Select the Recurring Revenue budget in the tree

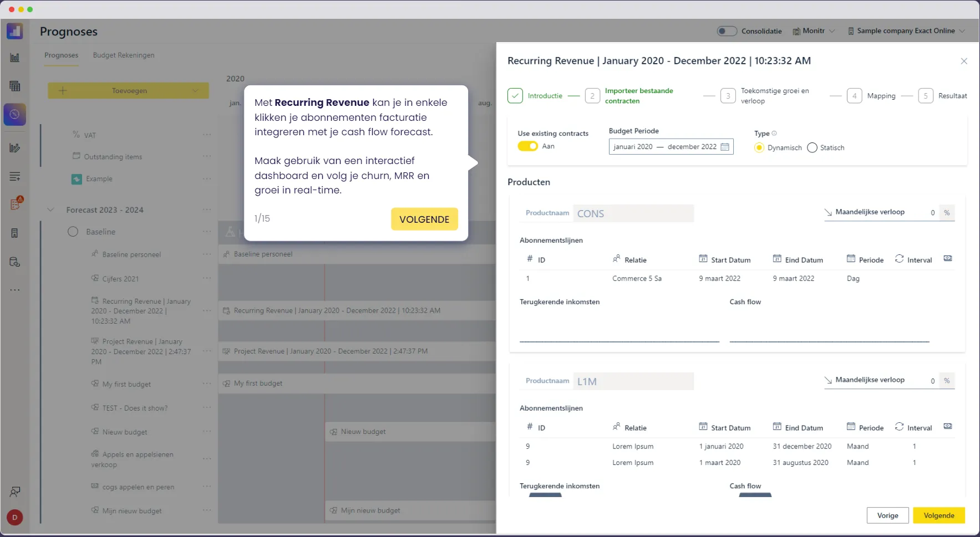pos(141,311)
